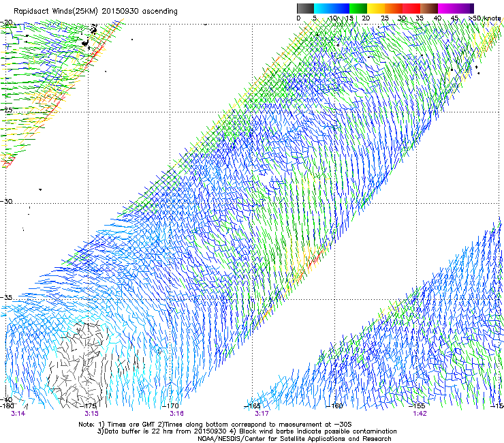Click the title text Rapidscat Winds(25KM) 20150930 ascending
Viewport: 504px width, 443px height.
point(95,12)
